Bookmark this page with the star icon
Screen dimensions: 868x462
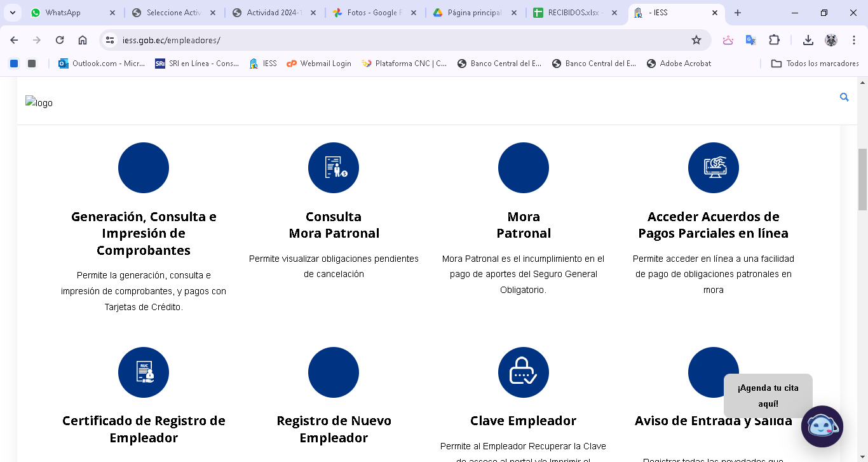[696, 40]
